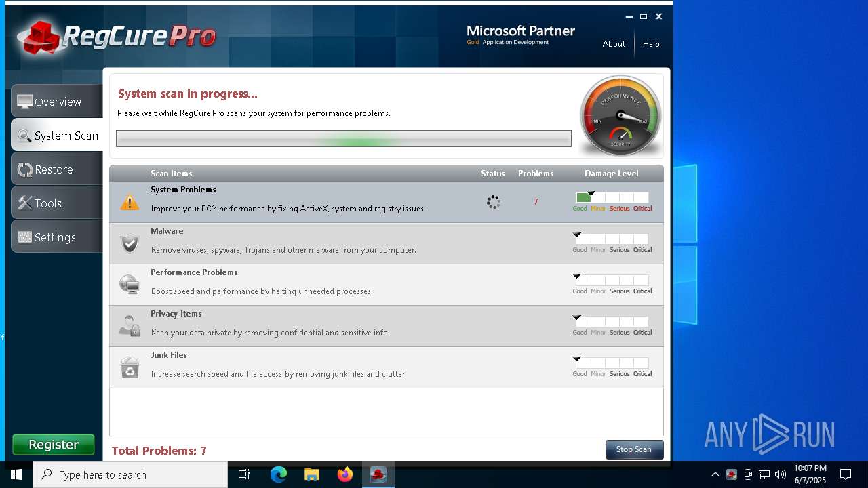Open the Windows Start menu

16,474
